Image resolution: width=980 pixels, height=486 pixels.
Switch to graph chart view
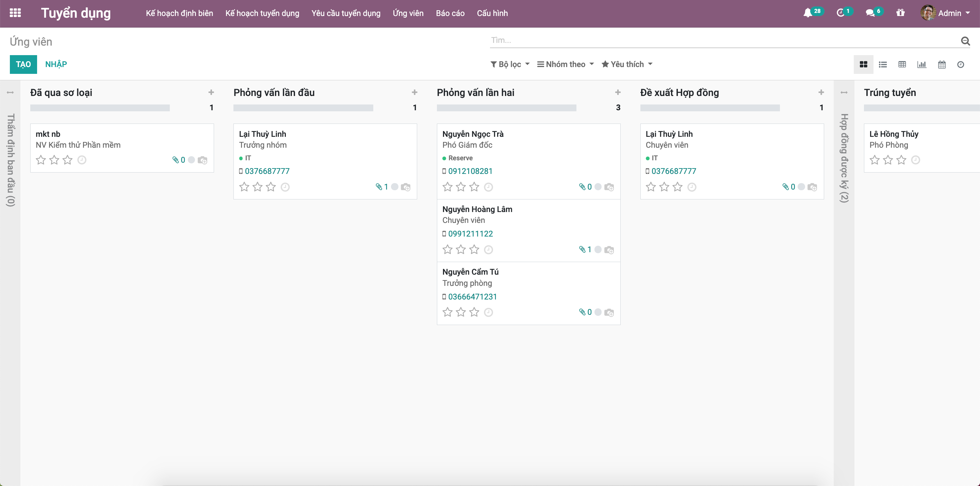pyautogui.click(x=921, y=64)
